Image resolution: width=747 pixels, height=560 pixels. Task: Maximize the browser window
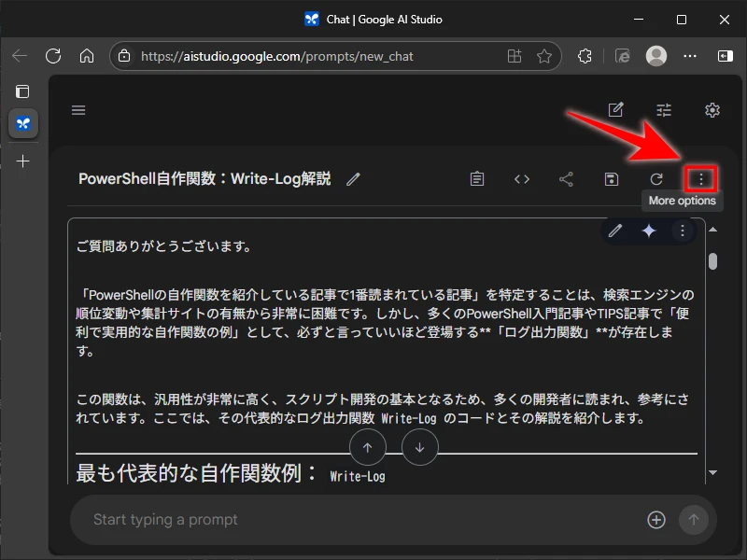[x=682, y=20]
